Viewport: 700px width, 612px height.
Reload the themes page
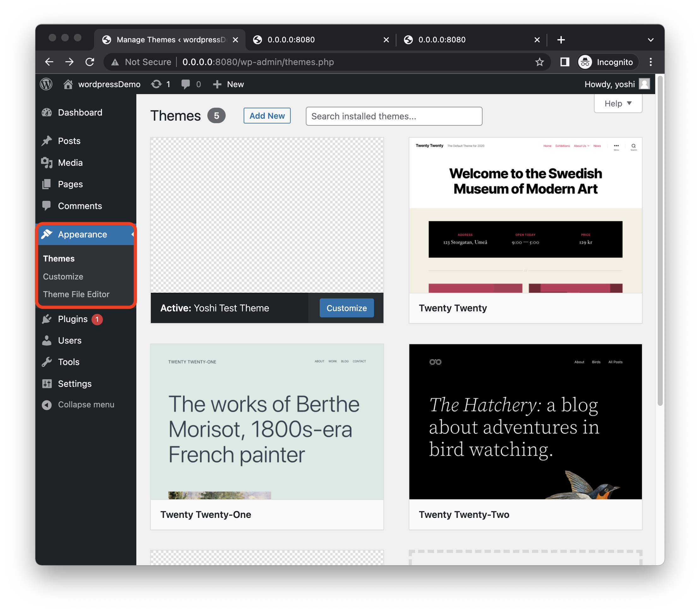(x=90, y=62)
